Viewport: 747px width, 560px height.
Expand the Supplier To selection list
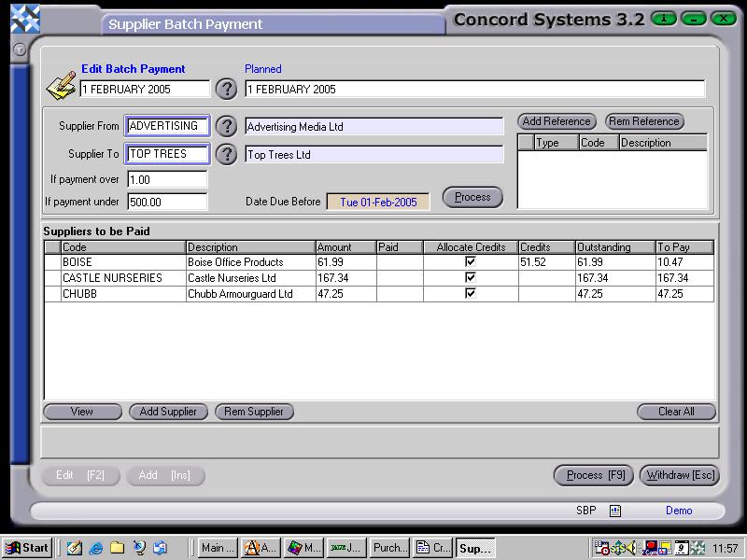pos(226,154)
